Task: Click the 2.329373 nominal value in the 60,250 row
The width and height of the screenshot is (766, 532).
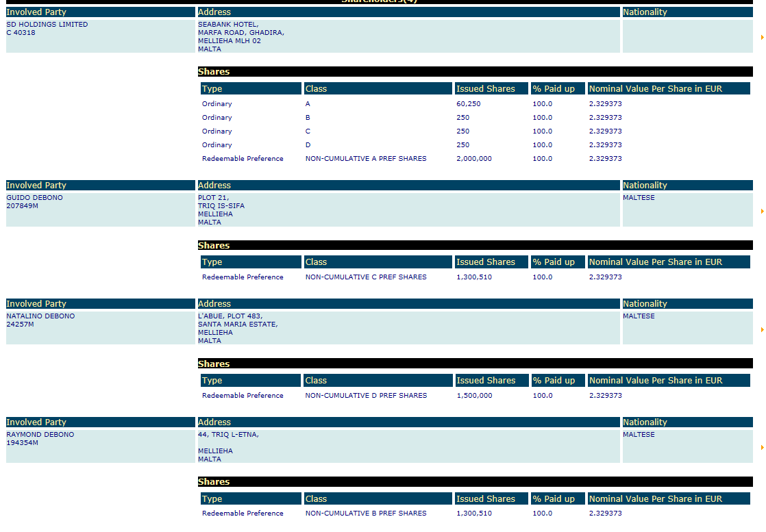Action: click(605, 104)
